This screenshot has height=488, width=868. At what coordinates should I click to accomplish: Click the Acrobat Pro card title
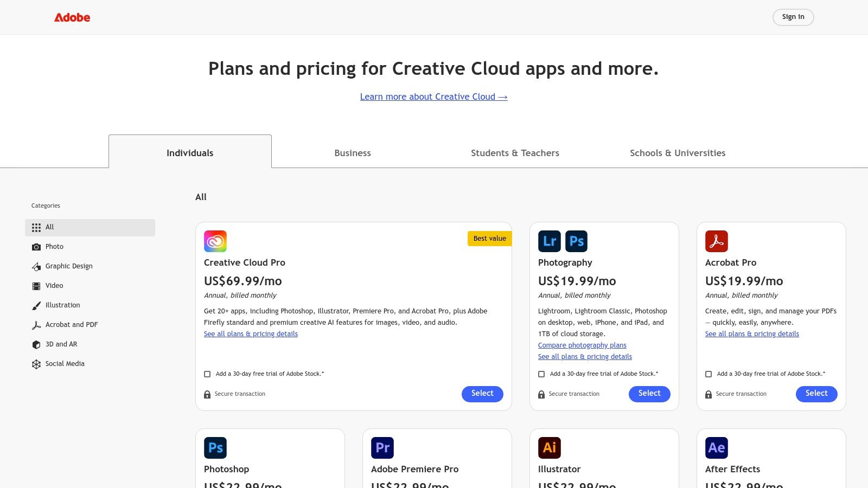[x=731, y=262]
